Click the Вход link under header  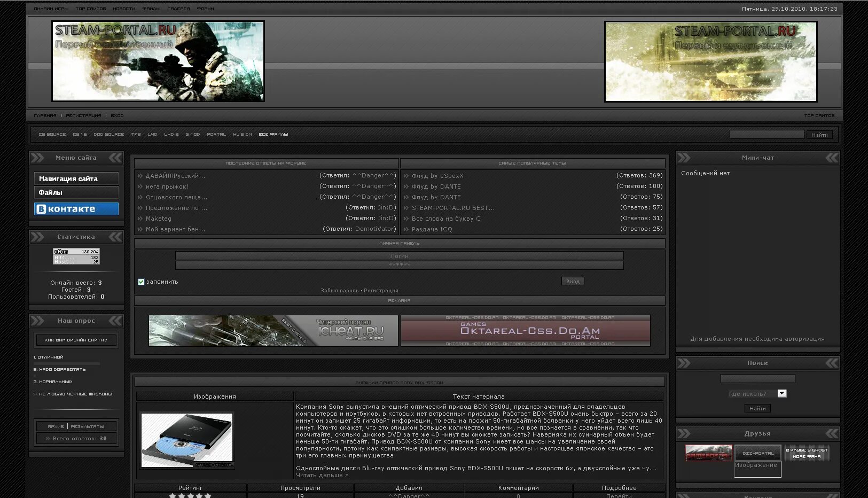pyautogui.click(x=117, y=115)
